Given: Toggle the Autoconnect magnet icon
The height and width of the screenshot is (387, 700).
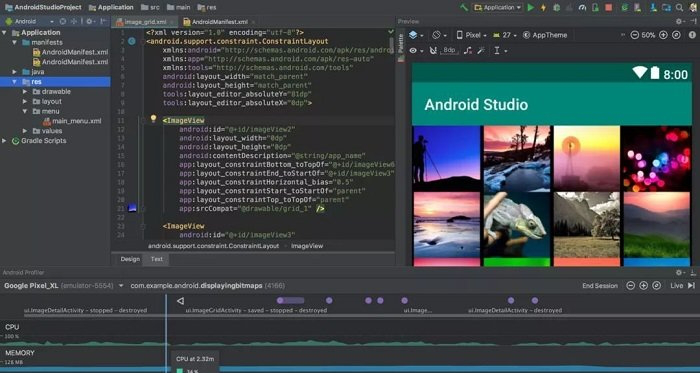Looking at the screenshot, I should [x=433, y=50].
